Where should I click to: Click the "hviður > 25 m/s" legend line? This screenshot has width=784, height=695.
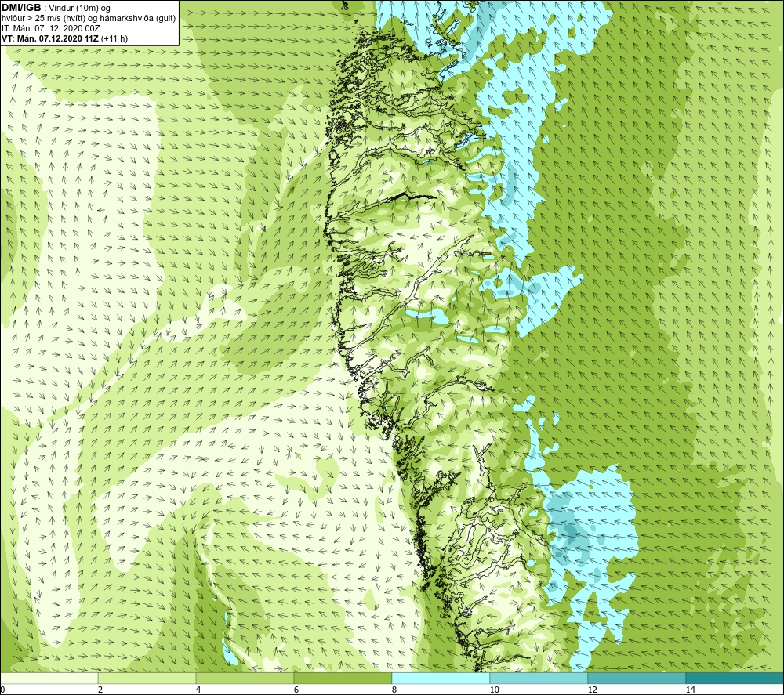89,19
